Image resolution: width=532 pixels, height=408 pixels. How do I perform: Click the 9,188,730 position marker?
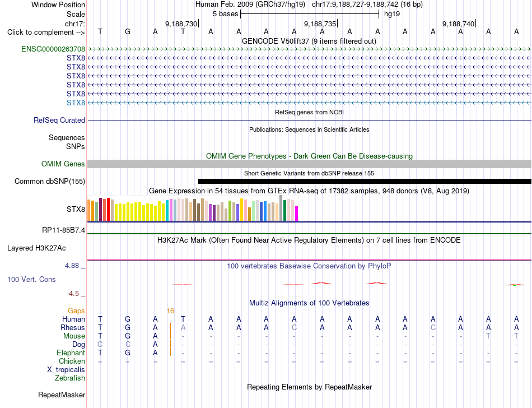pos(181,24)
